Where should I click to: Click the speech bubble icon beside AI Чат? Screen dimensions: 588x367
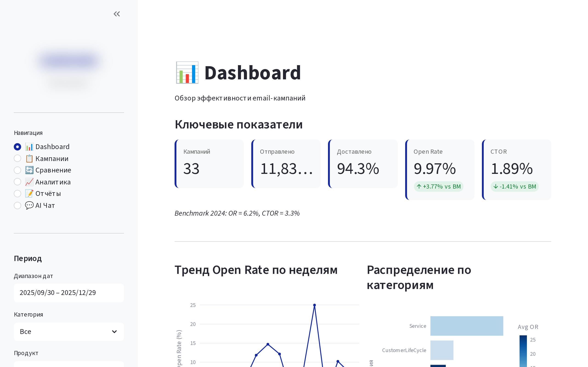point(29,205)
